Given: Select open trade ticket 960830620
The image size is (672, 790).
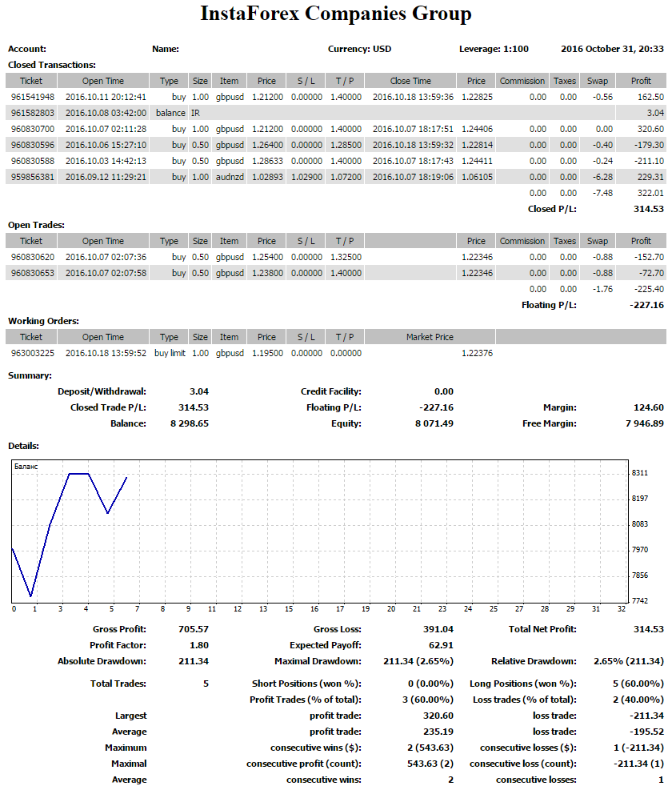Looking at the screenshot, I should pyautogui.click(x=32, y=257).
